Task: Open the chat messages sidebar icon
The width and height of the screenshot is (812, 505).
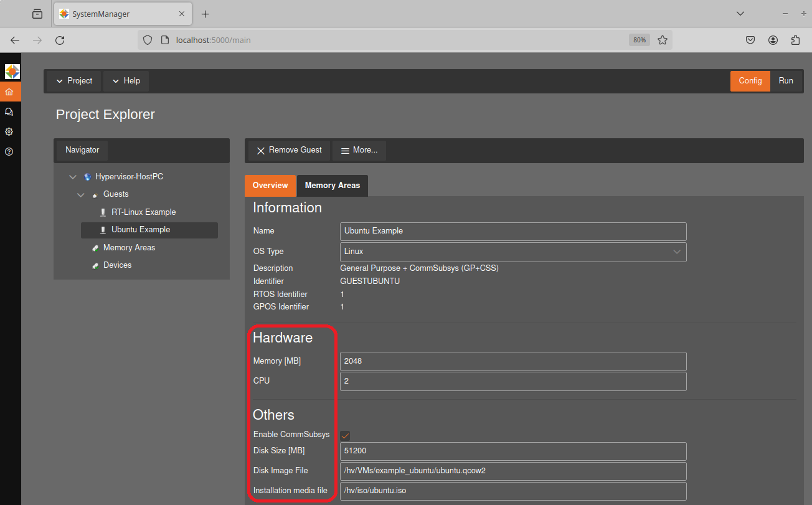Action: coord(9,112)
